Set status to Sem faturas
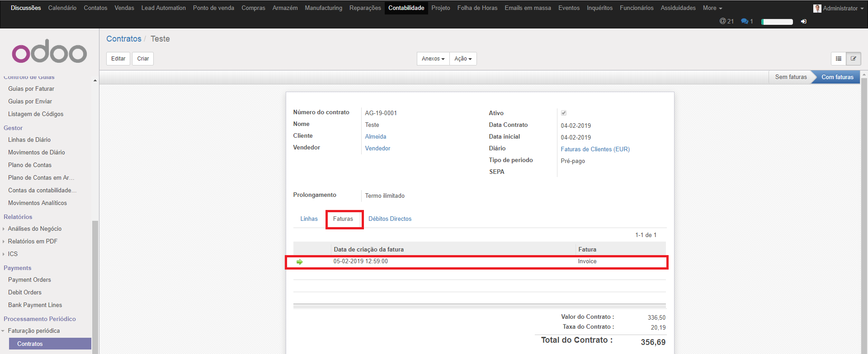 coord(790,77)
